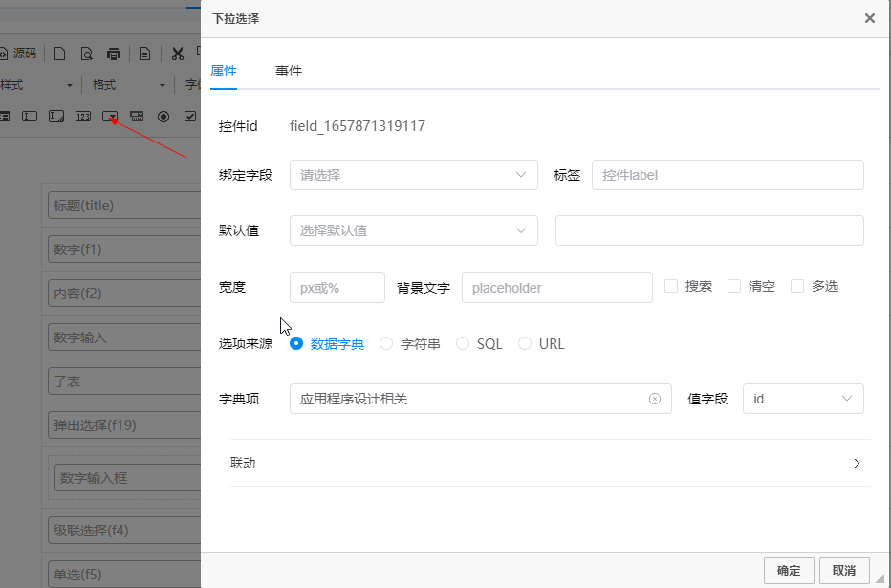Image resolution: width=891 pixels, height=588 pixels.
Task: Click the New Page icon in toolbar
Action: (x=60, y=54)
